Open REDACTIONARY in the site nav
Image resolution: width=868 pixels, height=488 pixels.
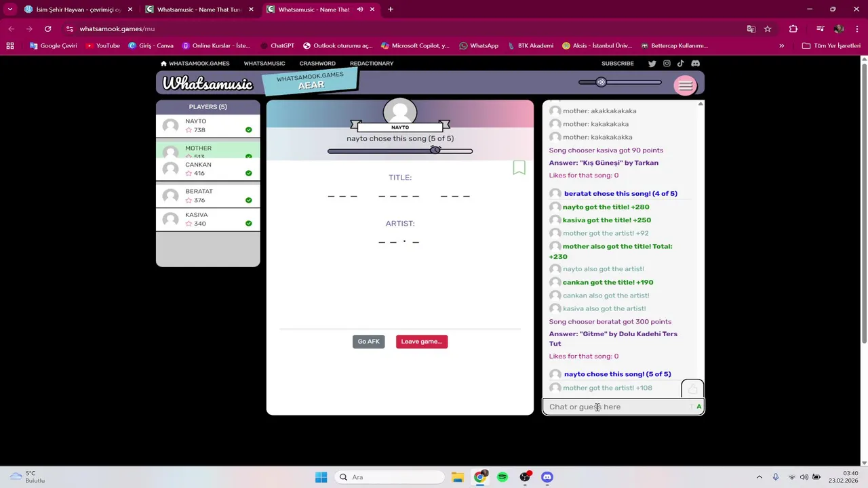[372, 64]
